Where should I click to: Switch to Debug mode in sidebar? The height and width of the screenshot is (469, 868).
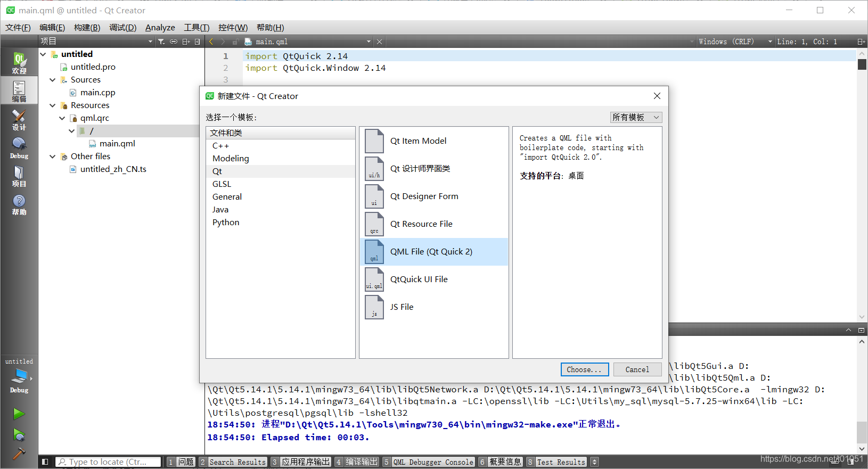(x=19, y=148)
